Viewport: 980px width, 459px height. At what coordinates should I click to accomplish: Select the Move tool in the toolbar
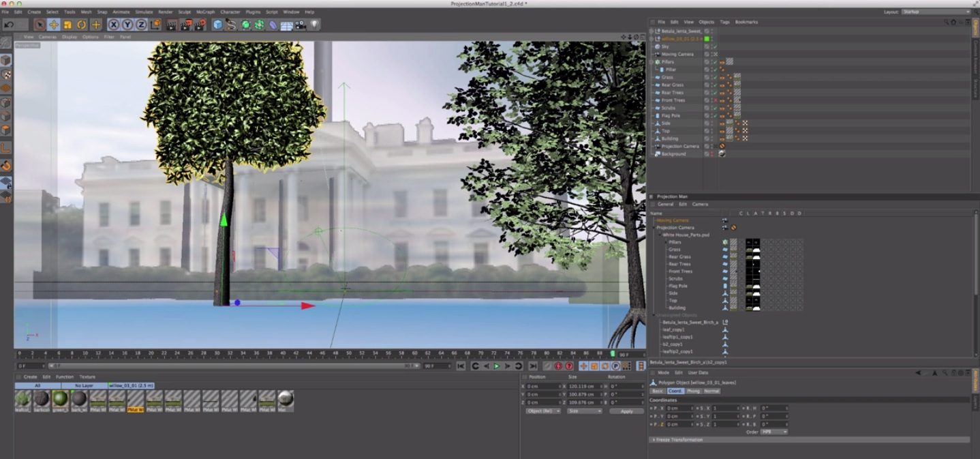point(53,25)
